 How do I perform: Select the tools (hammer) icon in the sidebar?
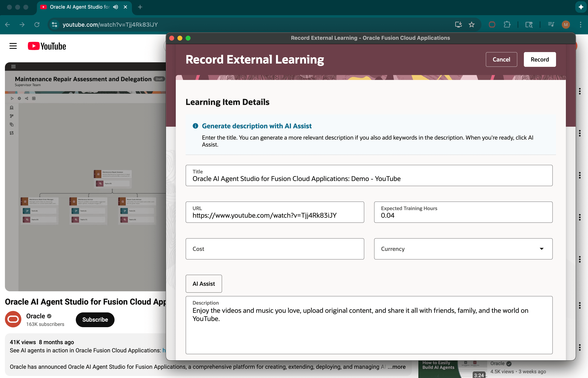[x=11, y=116]
